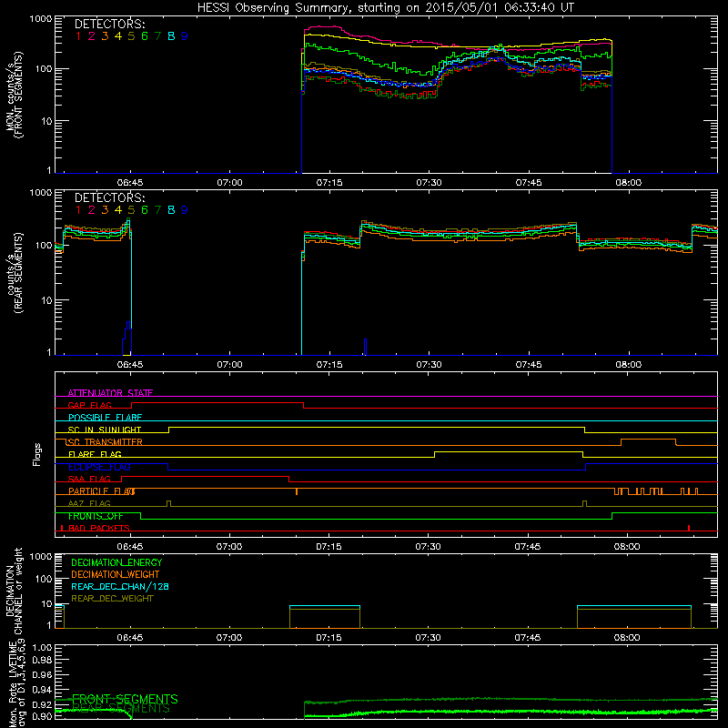Click 07:30 tick under the front segments plot

429,183
